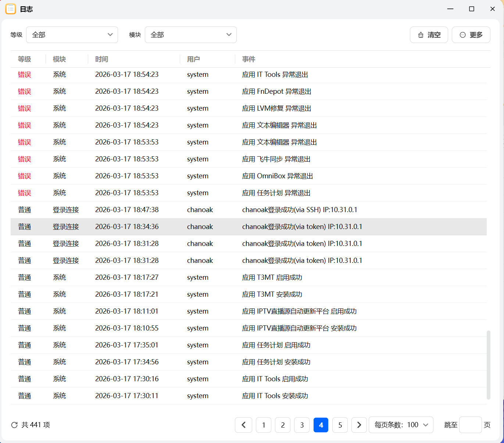Screen dimensions: 504x443
Task: Click the 等级 column header
Action: coord(24,59)
